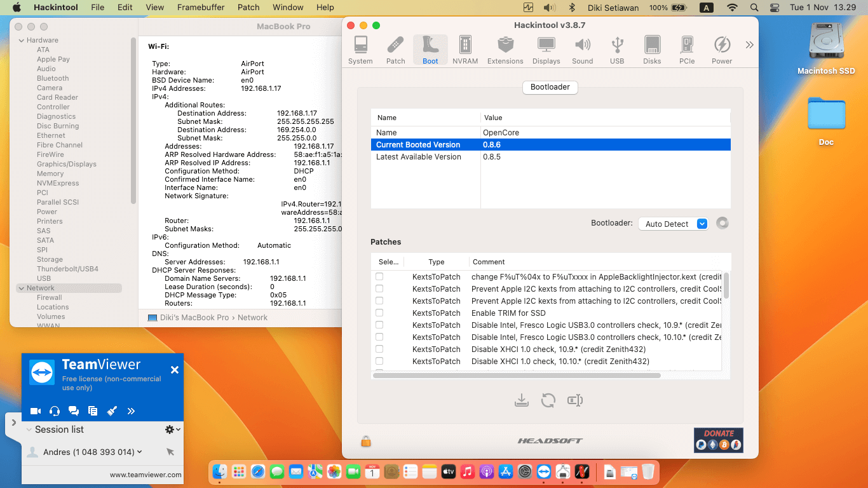Click the Disks toolbar icon

652,48
